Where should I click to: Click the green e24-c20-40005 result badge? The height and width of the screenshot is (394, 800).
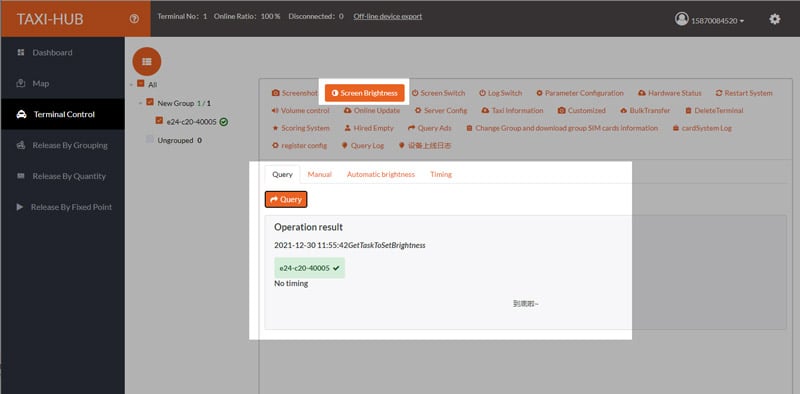coord(309,268)
